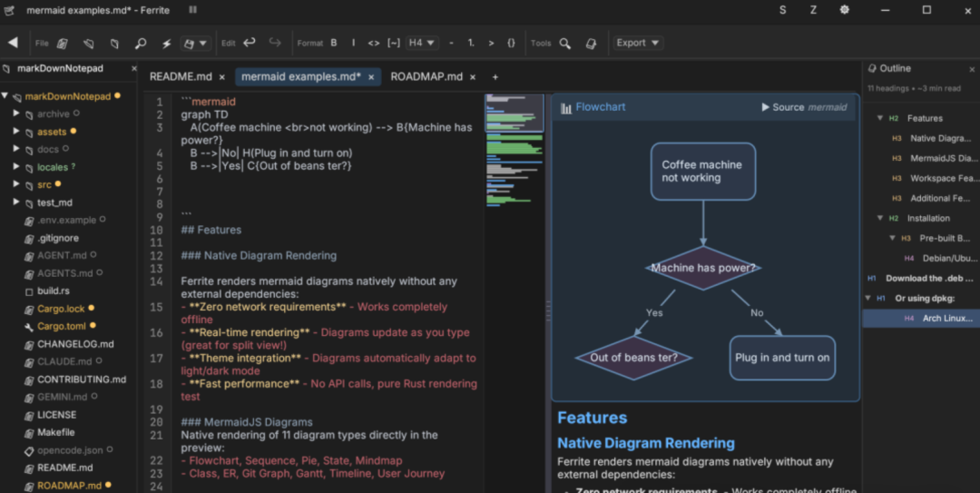The height and width of the screenshot is (493, 980).
Task: Click the Redo arrow in the Edit group
Action: point(275,43)
